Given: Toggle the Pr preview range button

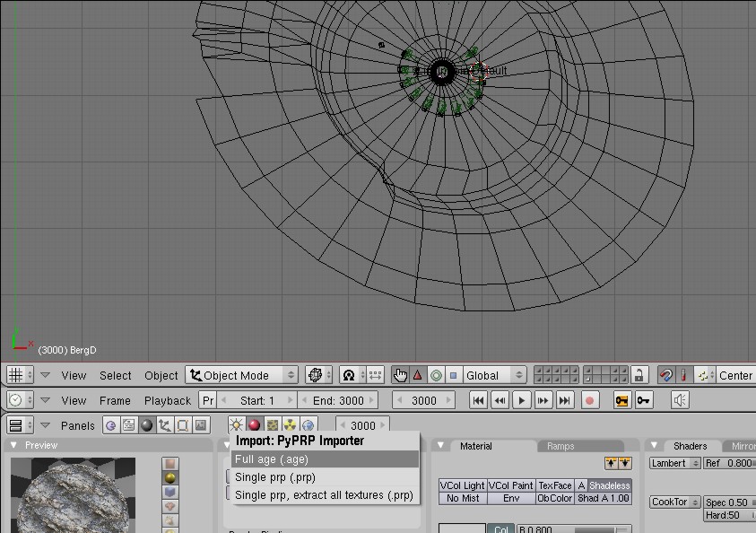Looking at the screenshot, I should 208,400.
